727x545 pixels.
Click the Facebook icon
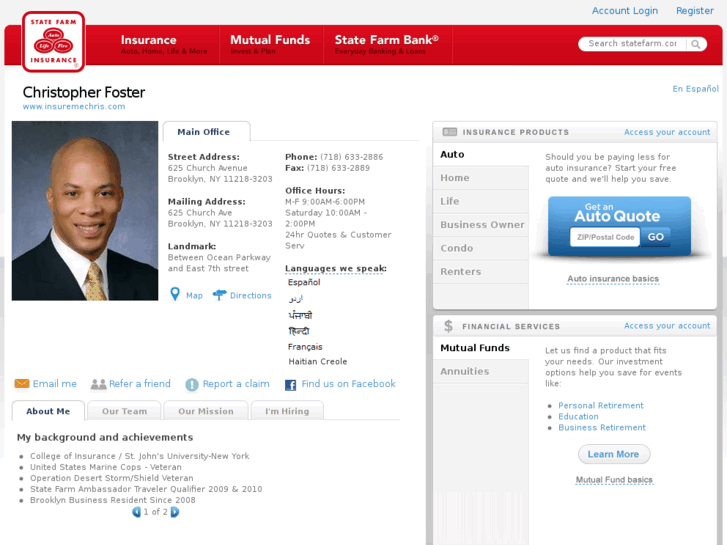coord(290,385)
